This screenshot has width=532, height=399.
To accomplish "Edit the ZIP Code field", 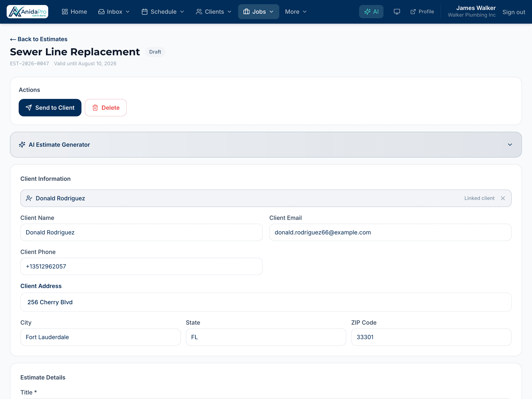I will (x=431, y=337).
